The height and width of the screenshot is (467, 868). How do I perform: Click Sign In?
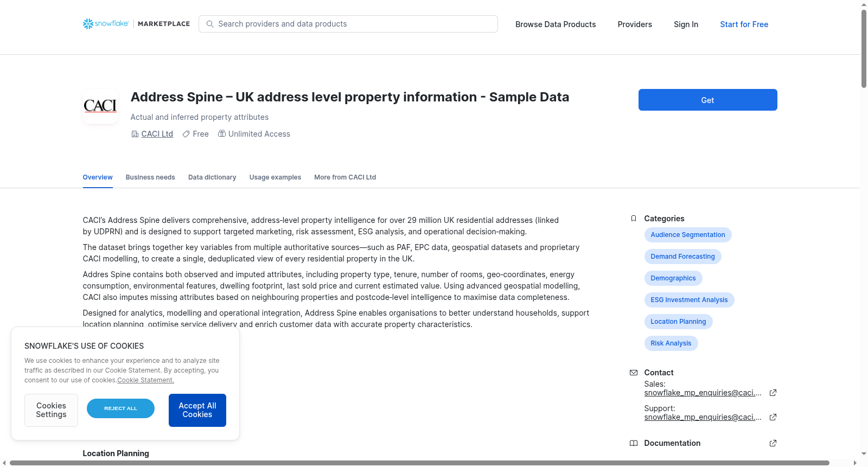686,24
